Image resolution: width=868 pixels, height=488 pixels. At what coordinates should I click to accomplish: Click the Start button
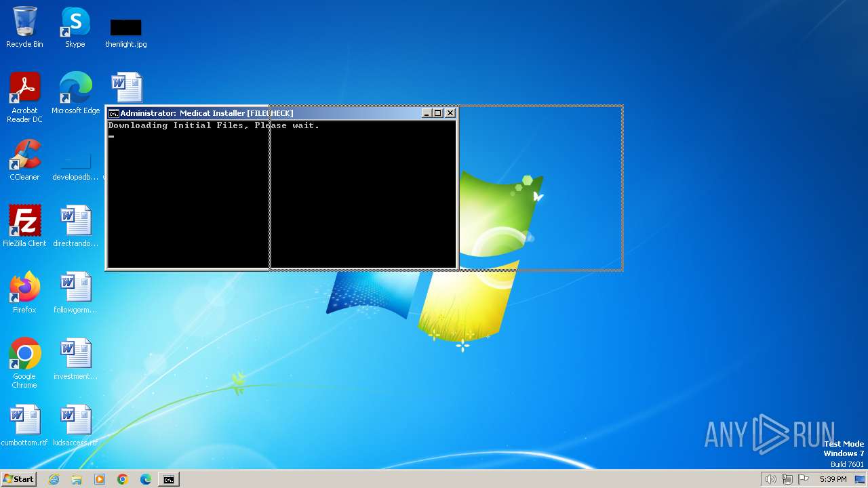click(18, 479)
